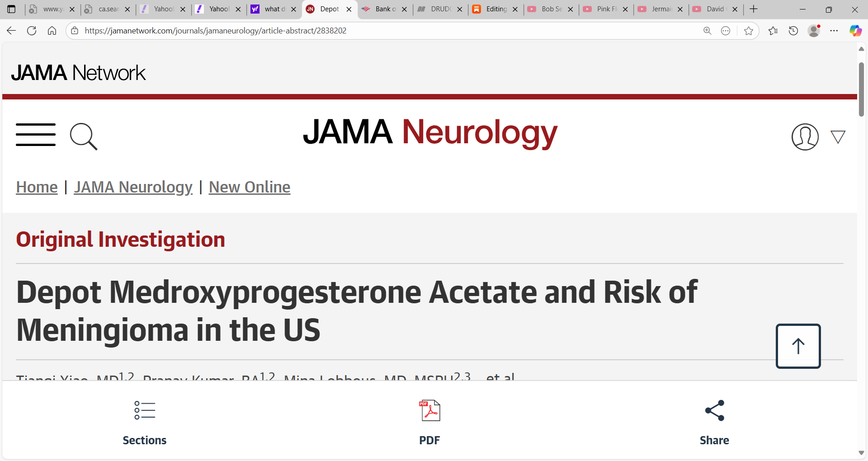This screenshot has height=461, width=868.
Task: Close the Editing tab
Action: pyautogui.click(x=515, y=9)
